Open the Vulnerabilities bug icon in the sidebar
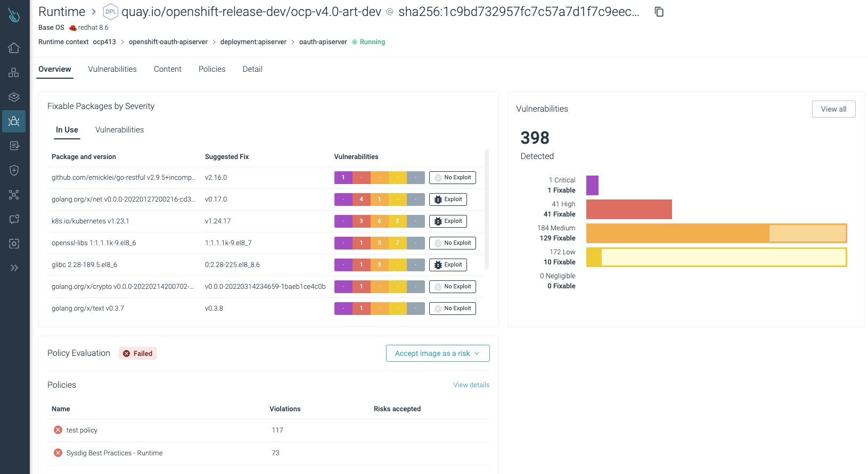Image resolution: width=868 pixels, height=474 pixels. point(14,121)
